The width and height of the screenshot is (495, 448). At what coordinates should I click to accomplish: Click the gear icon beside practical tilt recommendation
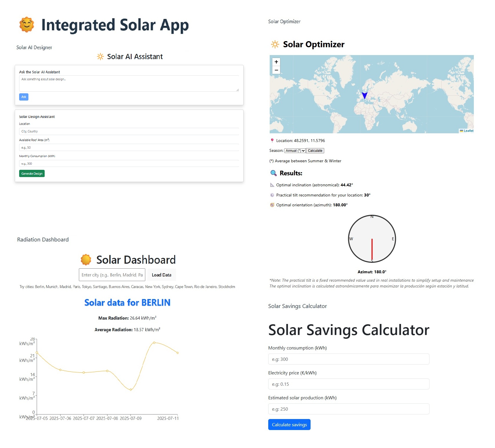272,195
